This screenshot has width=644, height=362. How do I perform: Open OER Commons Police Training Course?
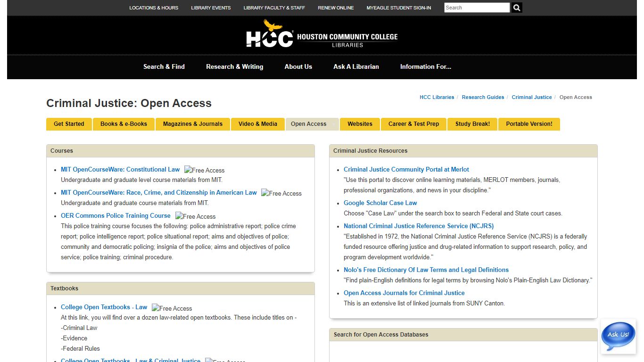(116, 215)
